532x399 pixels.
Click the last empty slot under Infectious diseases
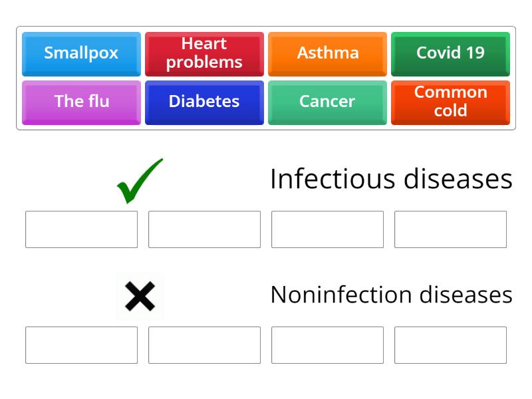click(x=450, y=229)
